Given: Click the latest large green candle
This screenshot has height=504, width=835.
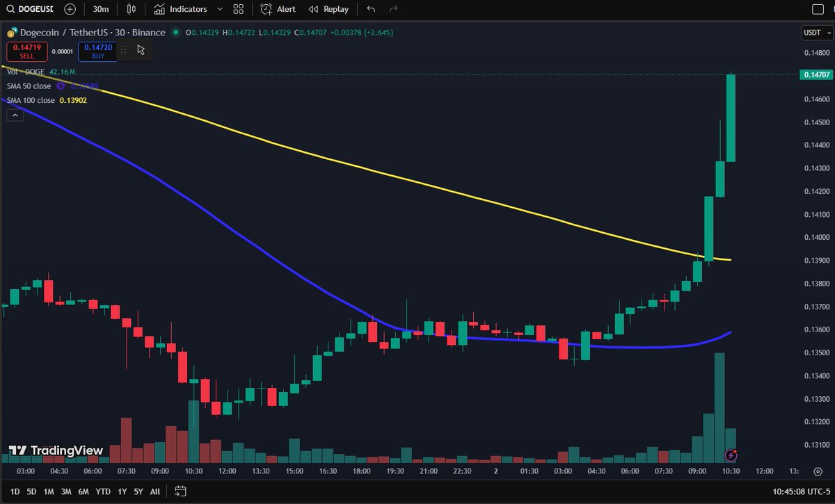Looking at the screenshot, I should [731, 118].
